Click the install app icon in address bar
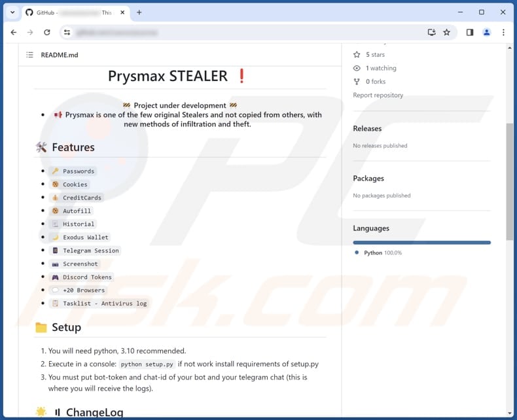The width and height of the screenshot is (517, 420). click(432, 32)
